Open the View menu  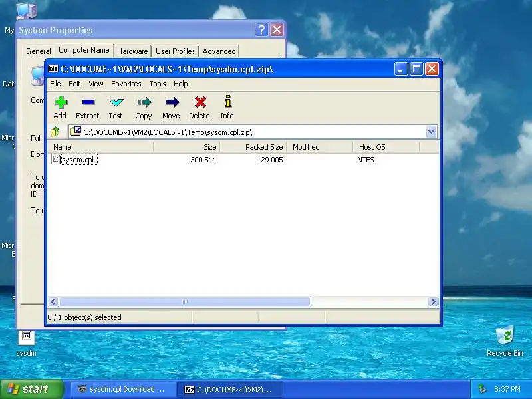tap(96, 84)
